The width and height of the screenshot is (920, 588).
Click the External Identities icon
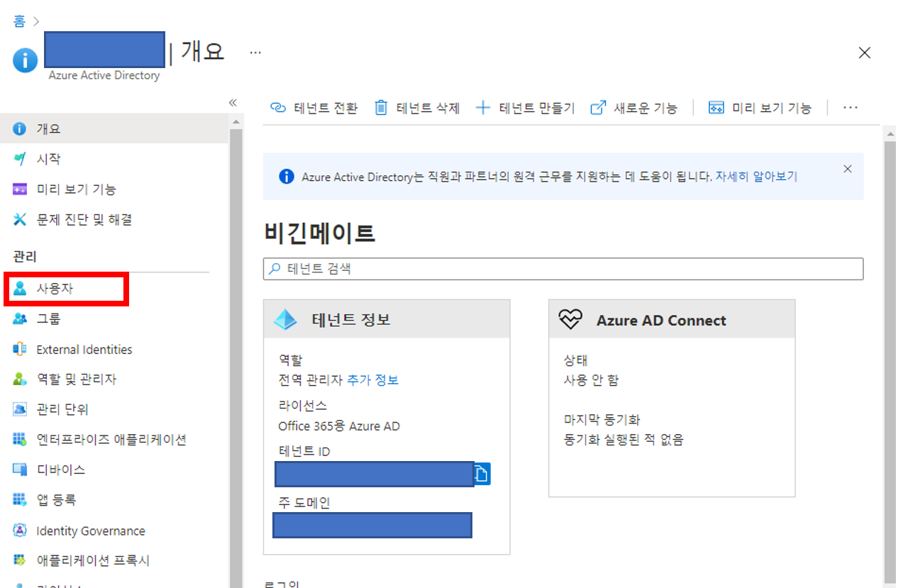[20, 349]
